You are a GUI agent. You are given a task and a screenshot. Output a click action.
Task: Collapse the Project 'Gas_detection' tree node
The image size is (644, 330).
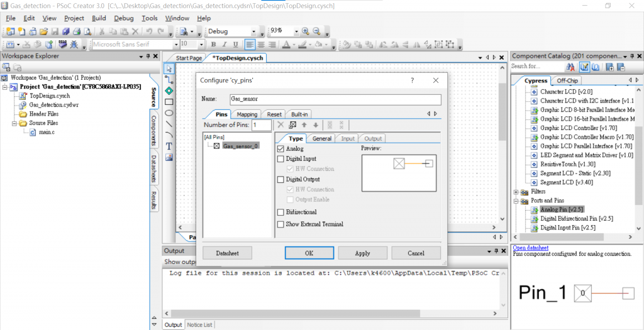click(5, 87)
